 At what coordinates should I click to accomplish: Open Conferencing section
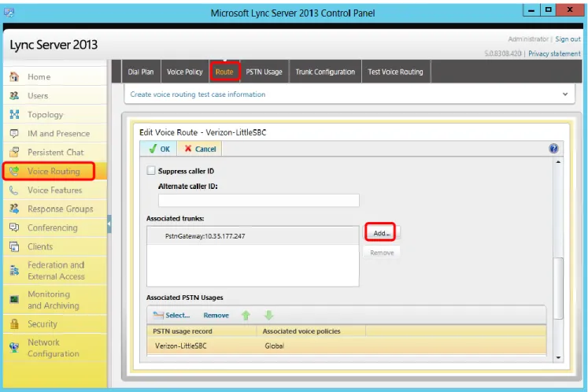click(55, 227)
